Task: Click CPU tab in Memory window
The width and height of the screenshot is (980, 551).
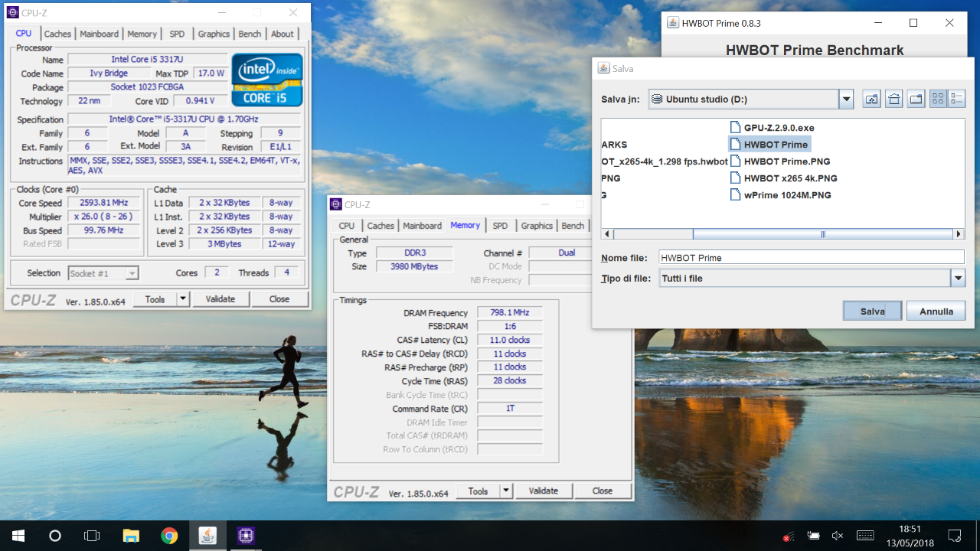Action: click(347, 226)
